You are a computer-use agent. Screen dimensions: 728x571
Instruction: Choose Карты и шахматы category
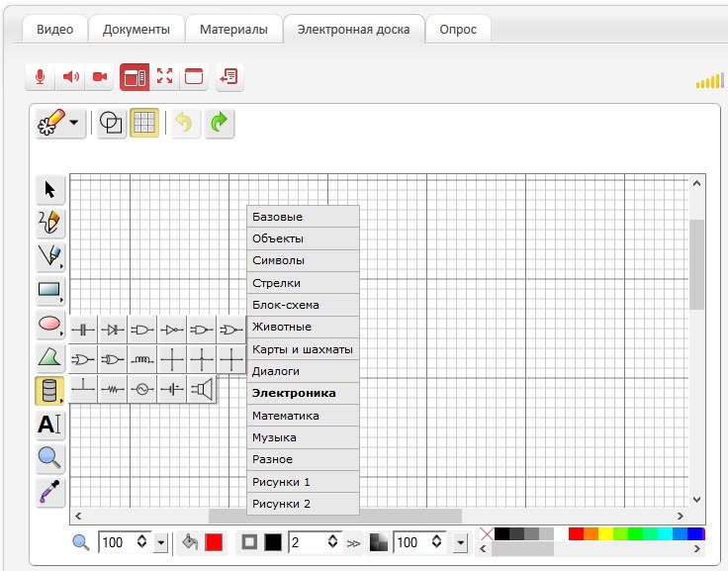coord(304,349)
